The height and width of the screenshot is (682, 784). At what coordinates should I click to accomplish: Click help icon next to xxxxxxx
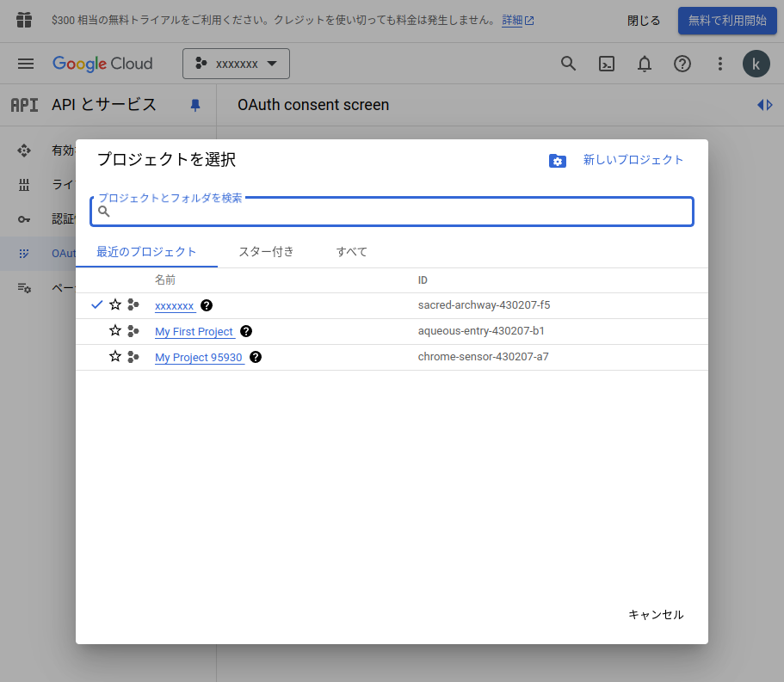coord(207,305)
